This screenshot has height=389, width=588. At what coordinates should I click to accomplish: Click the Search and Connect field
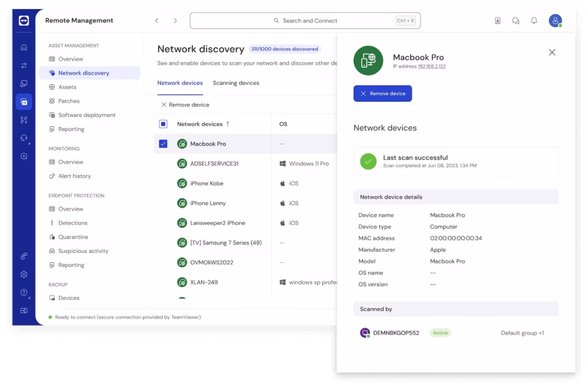click(305, 21)
